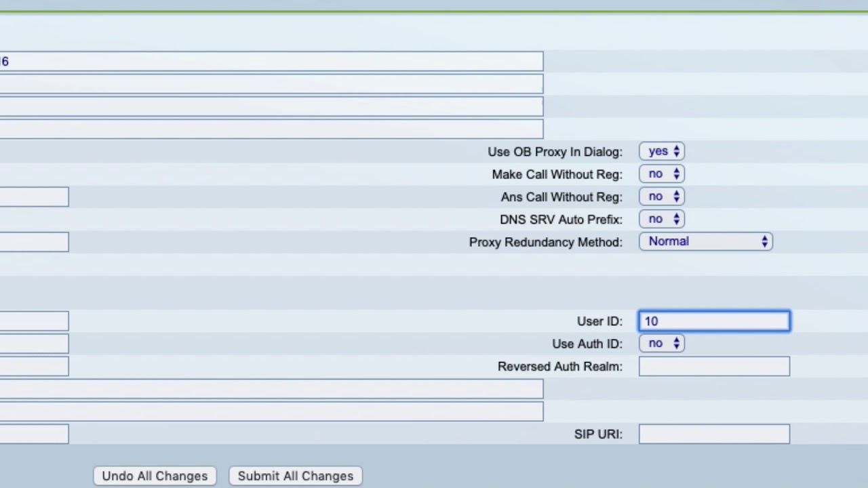The width and height of the screenshot is (868, 488).
Task: Click the "Ans Call Without Reg:" label
Action: [x=561, y=197]
